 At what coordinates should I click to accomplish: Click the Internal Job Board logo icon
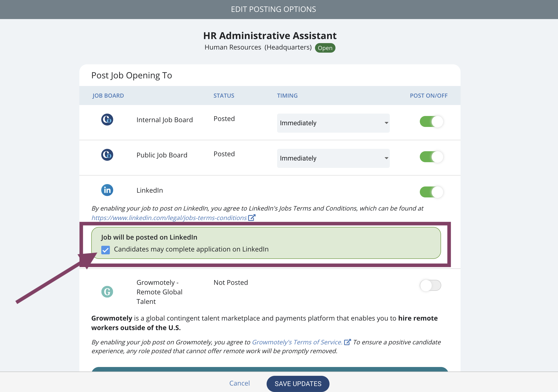point(107,120)
